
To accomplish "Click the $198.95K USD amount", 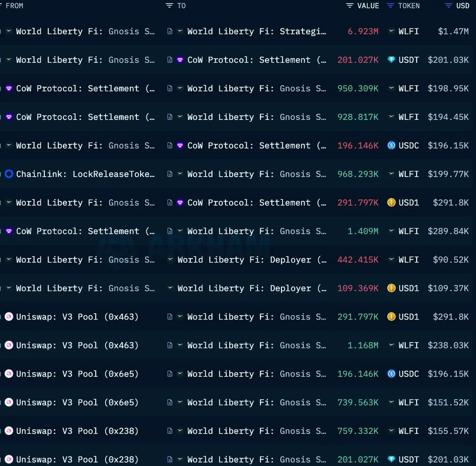I will [x=448, y=88].
